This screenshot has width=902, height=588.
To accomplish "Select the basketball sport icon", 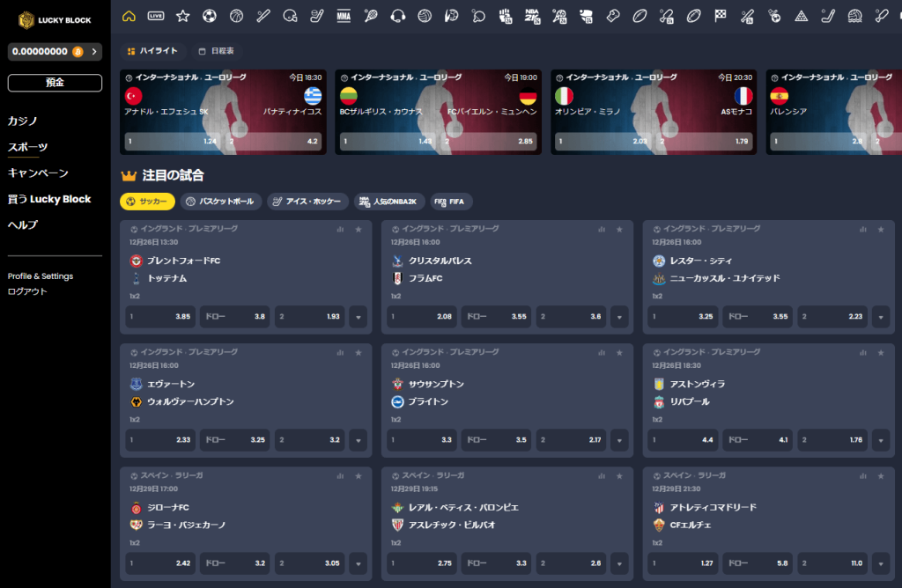I will [236, 16].
